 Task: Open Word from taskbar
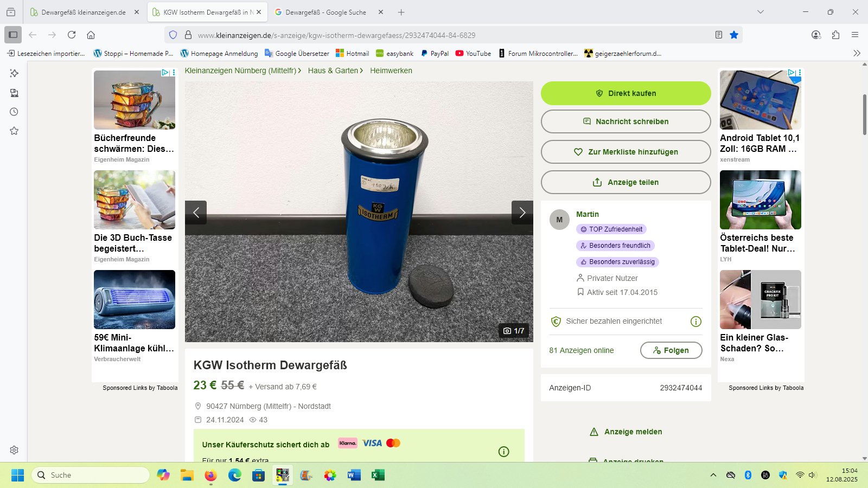pyautogui.click(x=354, y=475)
